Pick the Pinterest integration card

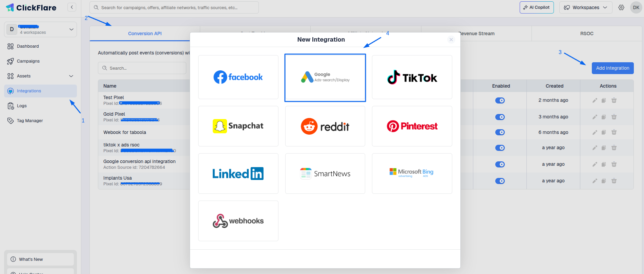(412, 126)
